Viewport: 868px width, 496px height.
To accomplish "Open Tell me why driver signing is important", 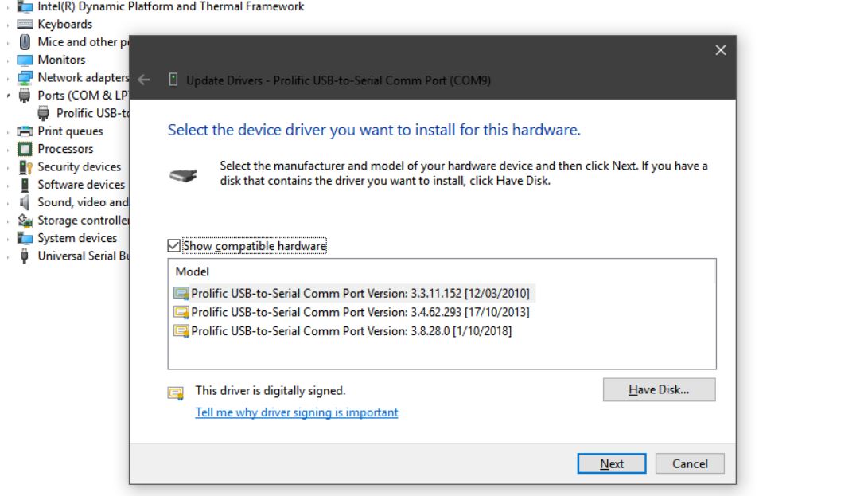I will coord(297,412).
